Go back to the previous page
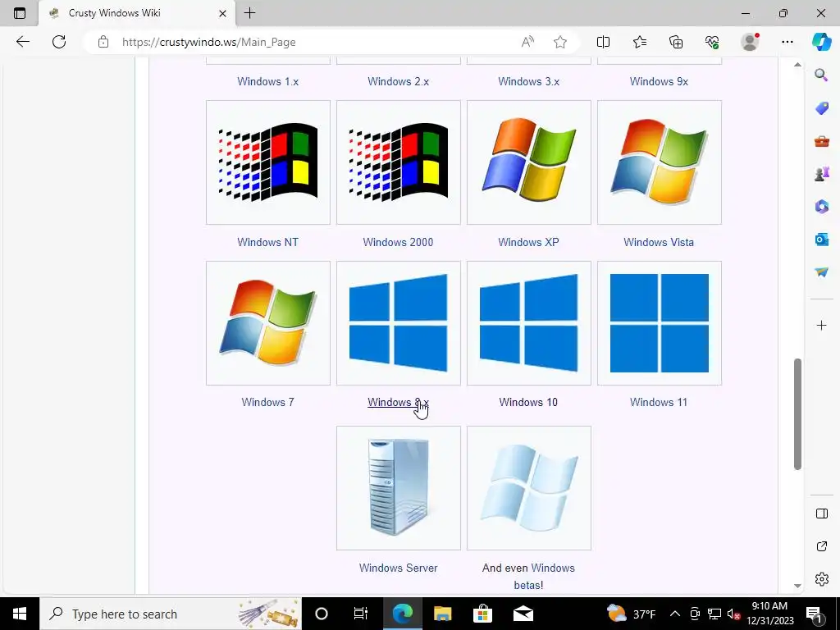Screen dimensions: 840x630 click(x=22, y=42)
